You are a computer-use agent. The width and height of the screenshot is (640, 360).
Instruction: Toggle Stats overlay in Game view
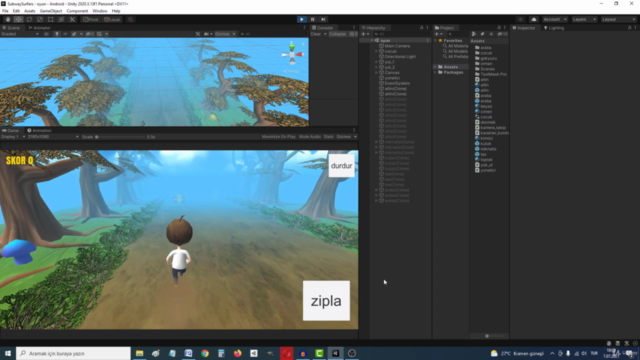point(329,137)
